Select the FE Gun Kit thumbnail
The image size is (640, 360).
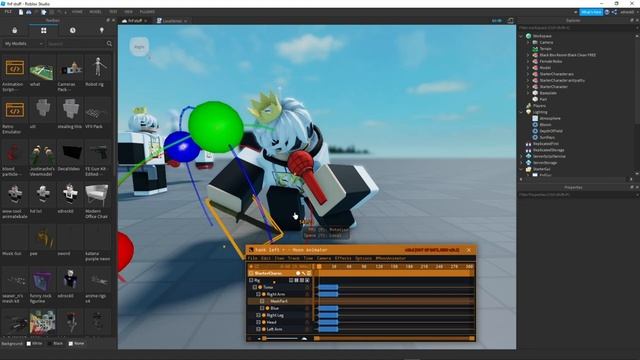[98, 153]
